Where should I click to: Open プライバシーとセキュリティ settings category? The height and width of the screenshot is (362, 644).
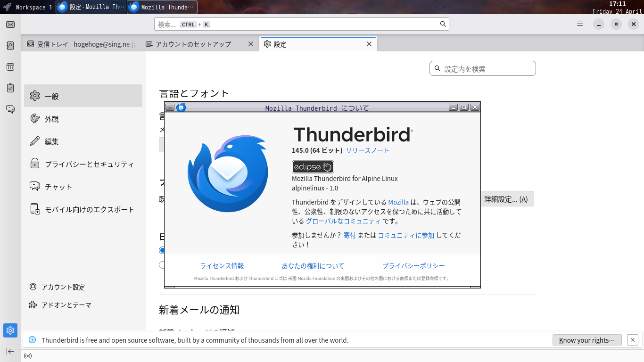(83, 164)
